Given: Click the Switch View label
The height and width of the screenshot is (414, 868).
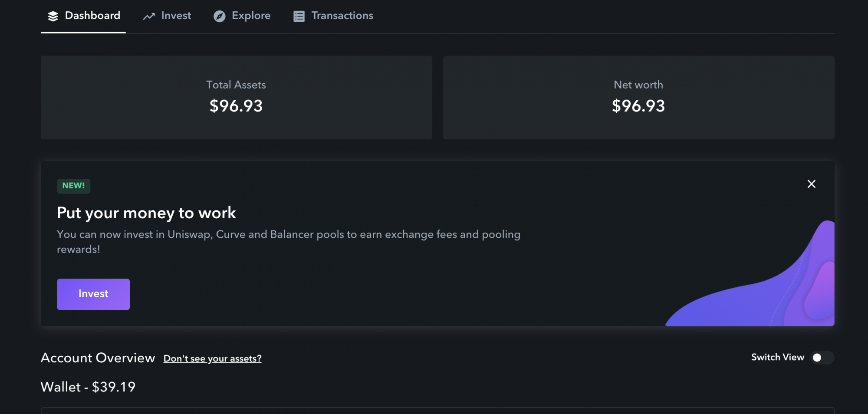Looking at the screenshot, I should pyautogui.click(x=778, y=357).
